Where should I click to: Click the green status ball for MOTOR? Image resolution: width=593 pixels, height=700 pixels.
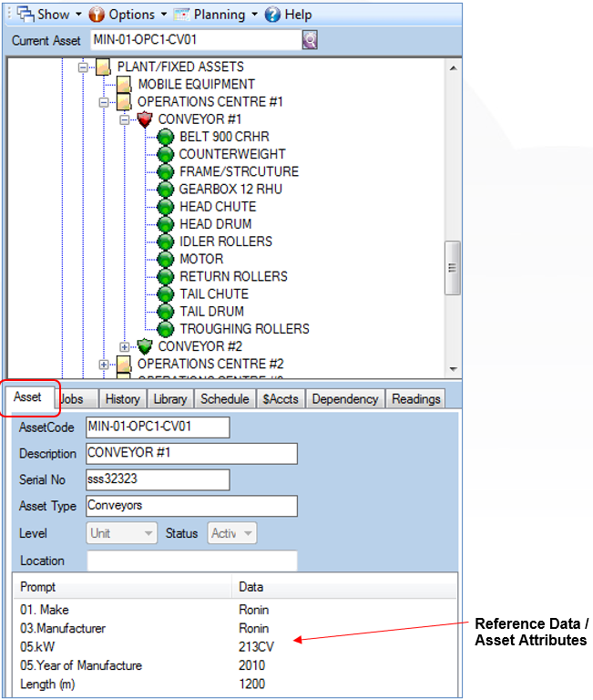click(x=166, y=259)
